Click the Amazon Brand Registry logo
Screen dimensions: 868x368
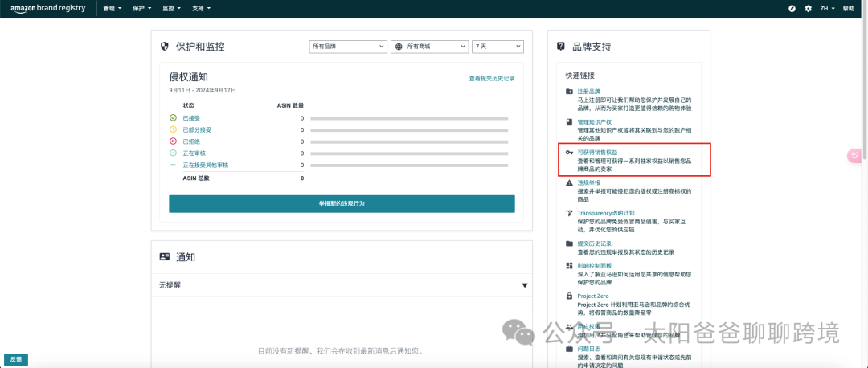tap(47, 8)
